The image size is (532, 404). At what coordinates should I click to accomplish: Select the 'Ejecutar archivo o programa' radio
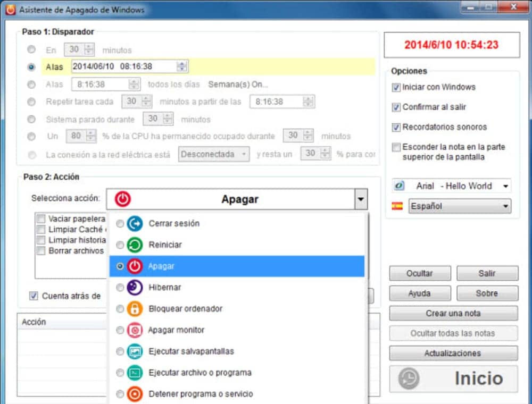(x=120, y=373)
